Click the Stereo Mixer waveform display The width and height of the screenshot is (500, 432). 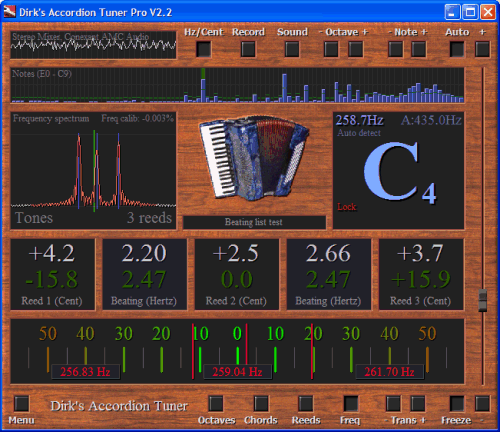tap(93, 45)
